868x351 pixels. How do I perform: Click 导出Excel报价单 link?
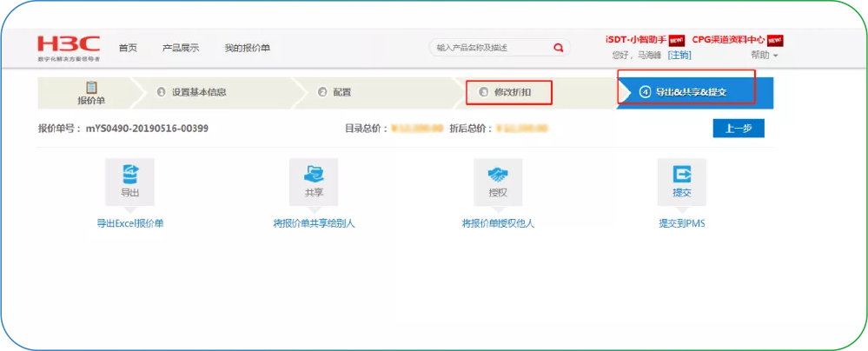coord(130,223)
